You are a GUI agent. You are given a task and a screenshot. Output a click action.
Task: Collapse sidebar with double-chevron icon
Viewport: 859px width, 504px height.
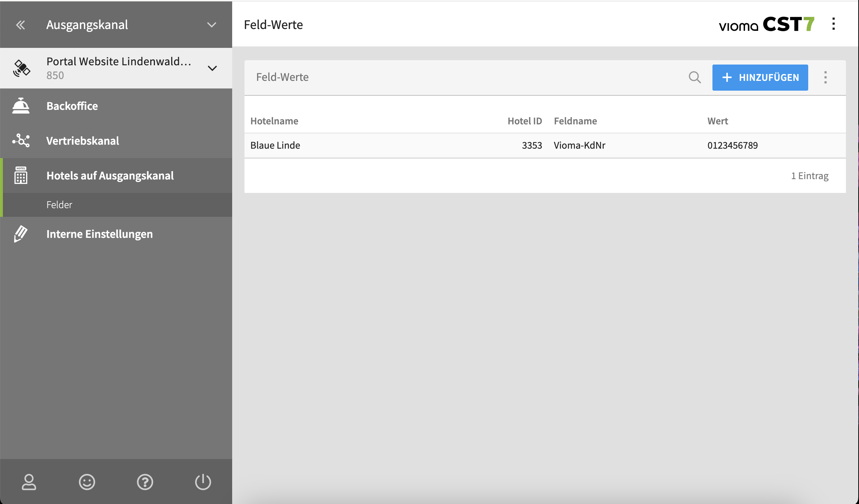click(x=21, y=25)
